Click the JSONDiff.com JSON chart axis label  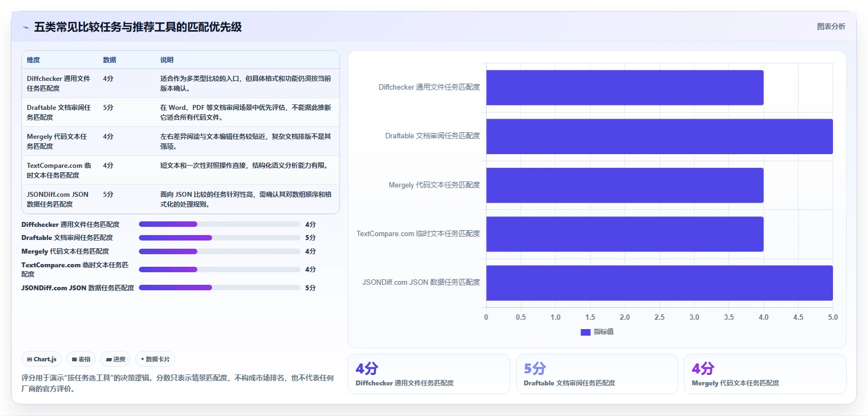[421, 283]
